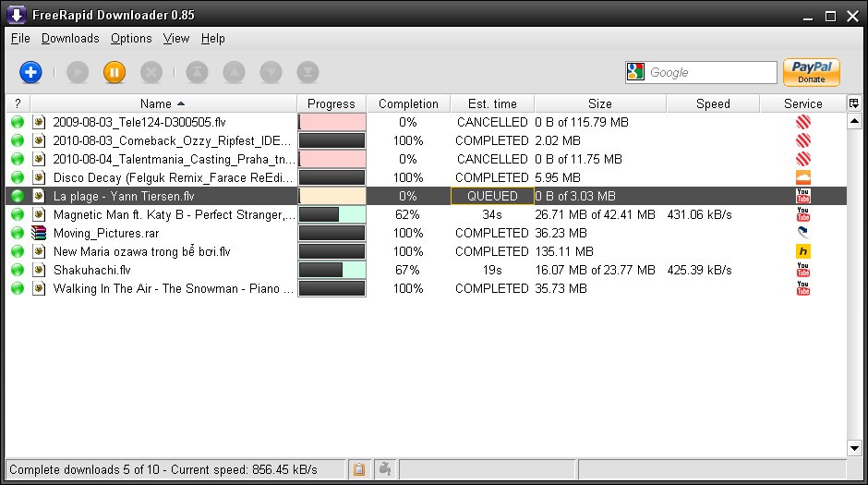Open the Downloads menu
The image size is (868, 485).
pos(70,38)
